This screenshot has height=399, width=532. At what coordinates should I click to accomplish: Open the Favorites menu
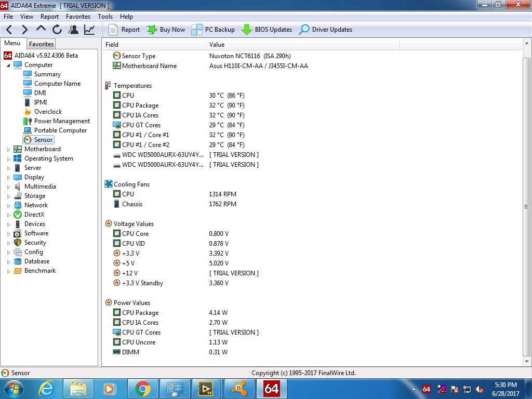(78, 16)
